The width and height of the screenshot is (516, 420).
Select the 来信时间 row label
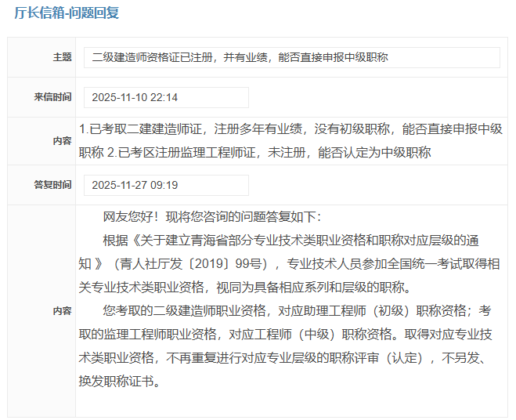tap(52, 97)
